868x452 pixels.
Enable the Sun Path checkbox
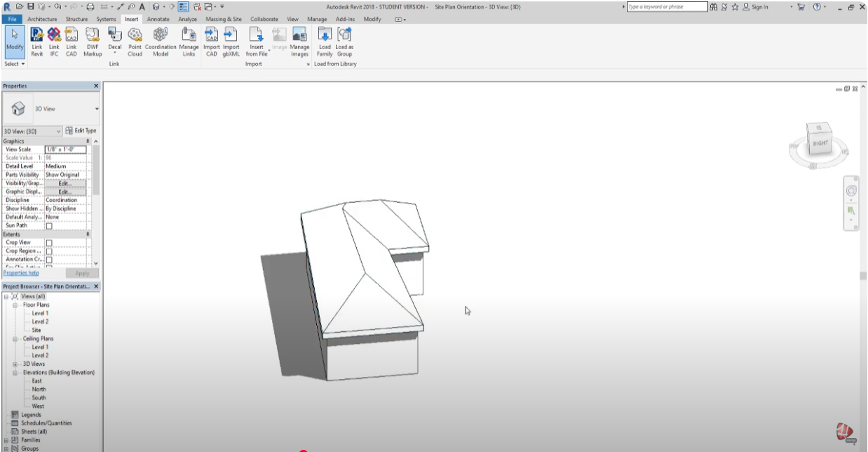point(49,226)
